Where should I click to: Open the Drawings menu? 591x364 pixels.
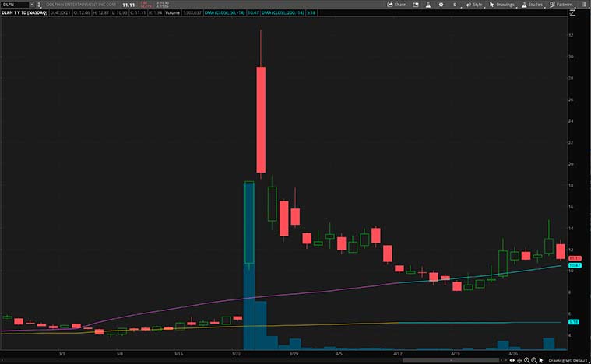point(503,4)
